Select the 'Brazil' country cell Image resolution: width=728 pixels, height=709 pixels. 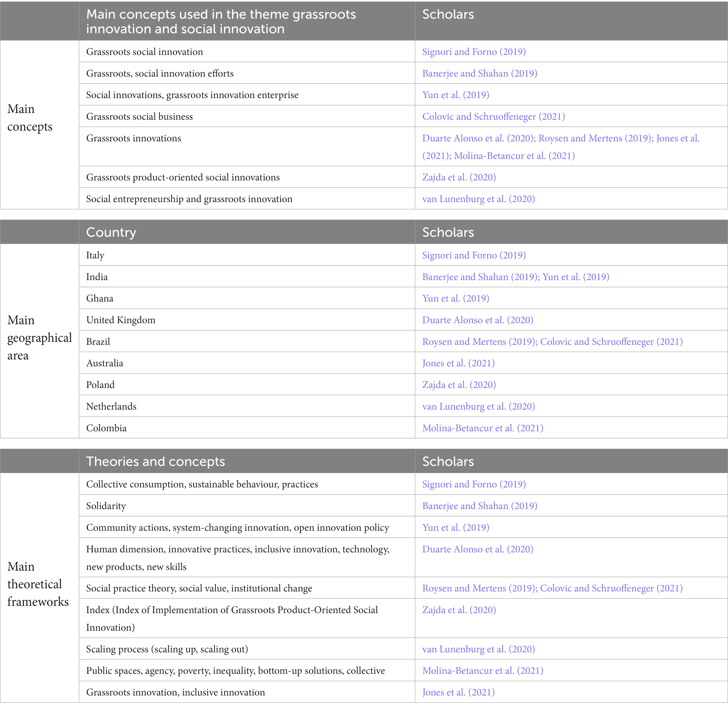[x=247, y=341]
